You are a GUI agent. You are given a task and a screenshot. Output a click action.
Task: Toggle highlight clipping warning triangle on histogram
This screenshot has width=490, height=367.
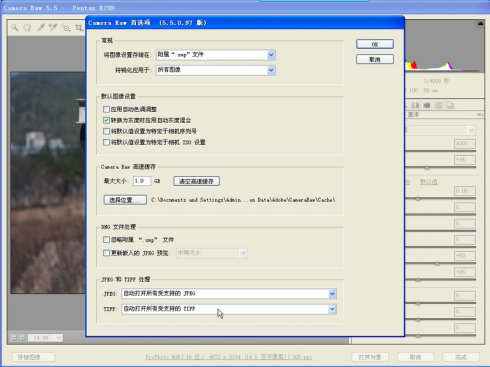[480, 24]
